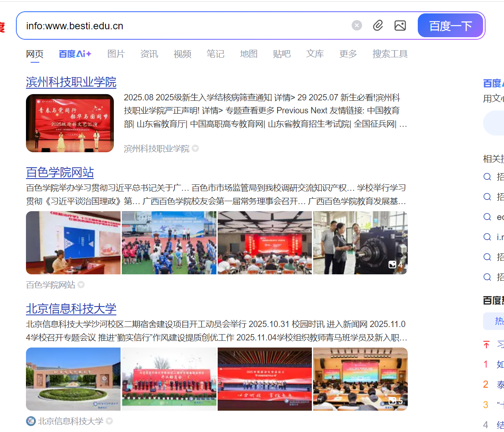Switch to the 图片 tab

[x=116, y=54]
